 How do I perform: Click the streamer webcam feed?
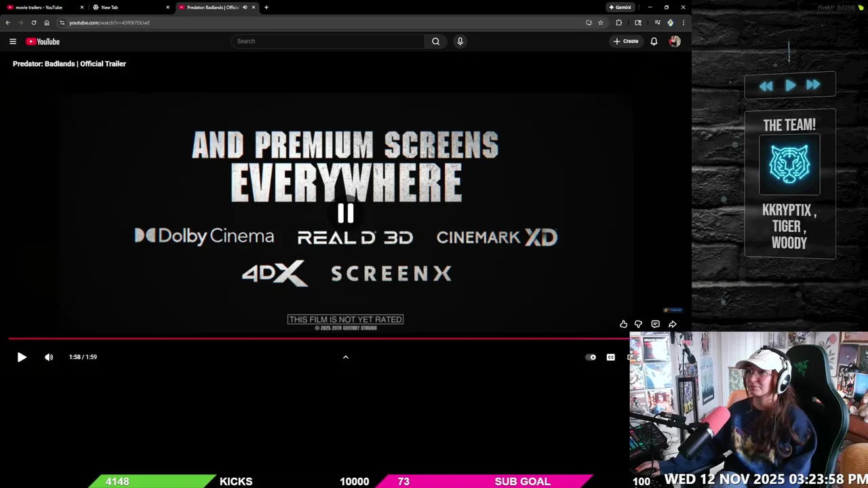749,410
